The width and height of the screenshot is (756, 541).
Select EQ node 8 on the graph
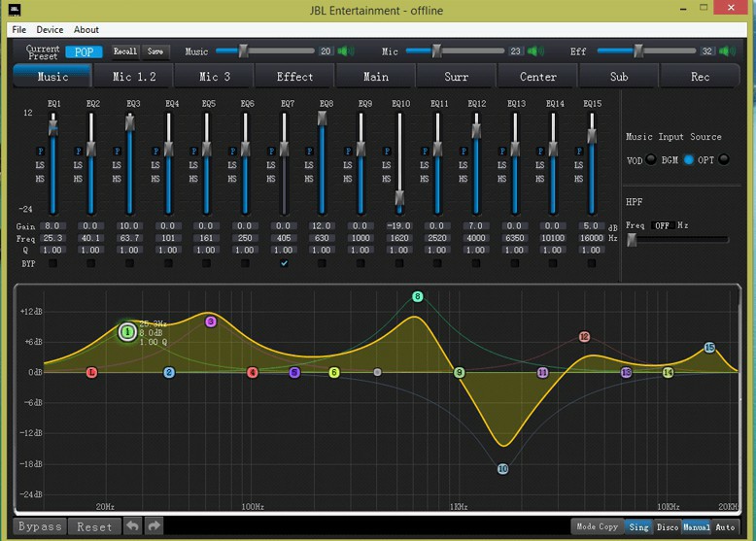418,296
